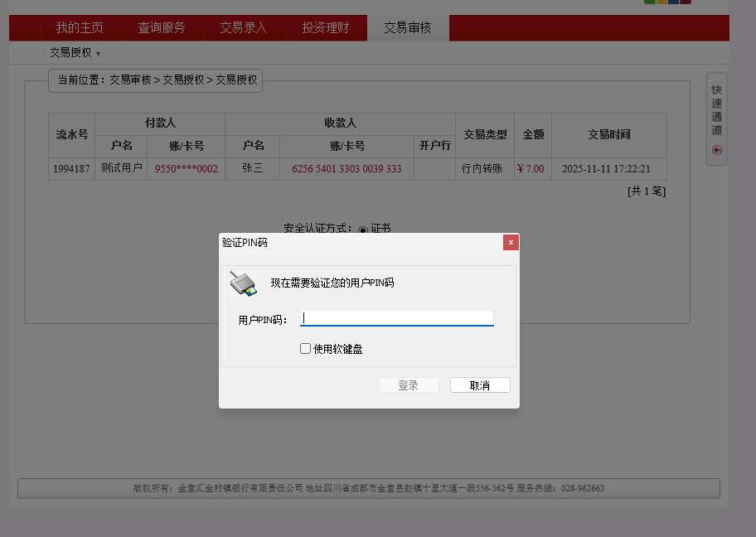Click the 登录 button
This screenshot has height=537, width=756.
408,385
